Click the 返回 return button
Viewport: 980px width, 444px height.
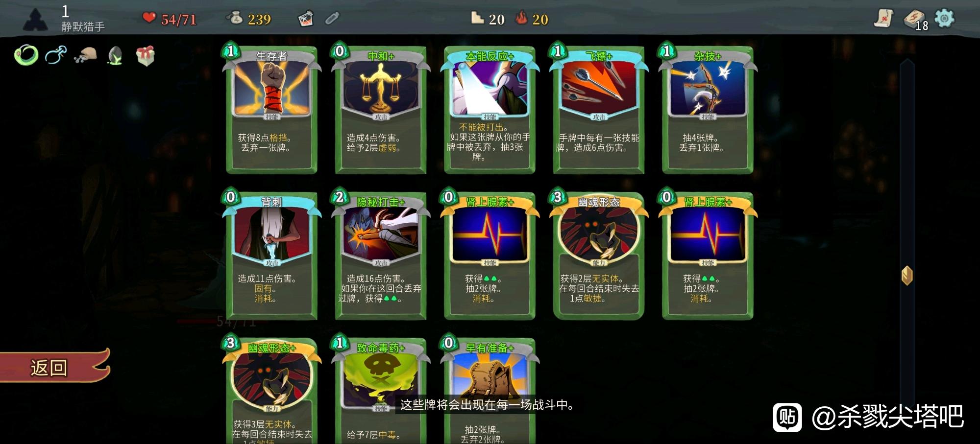pos(55,366)
